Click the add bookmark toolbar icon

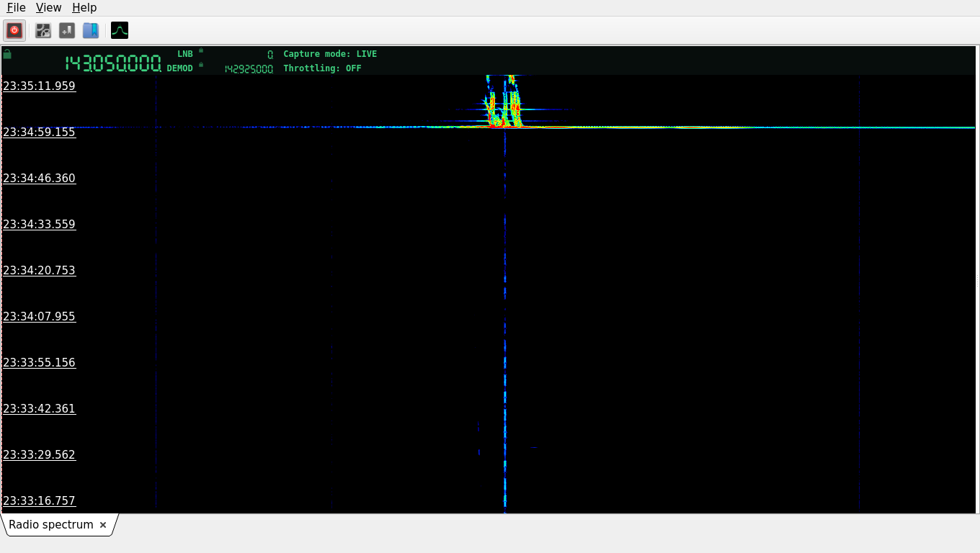coord(67,30)
